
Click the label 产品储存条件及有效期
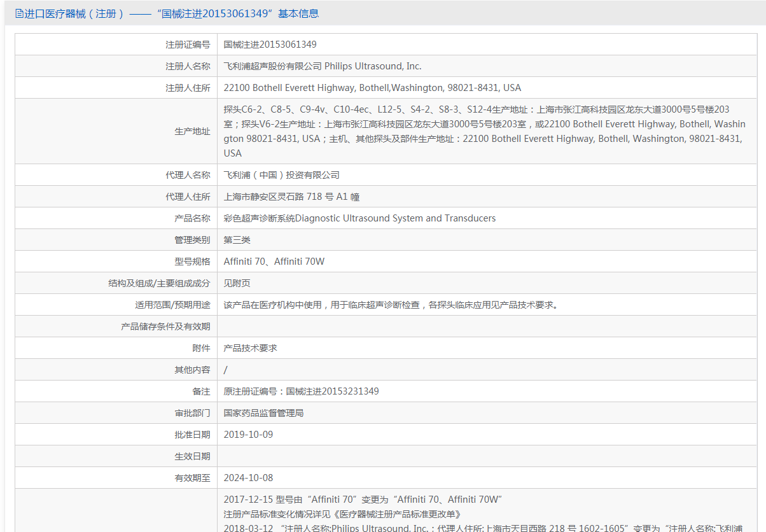(x=165, y=326)
